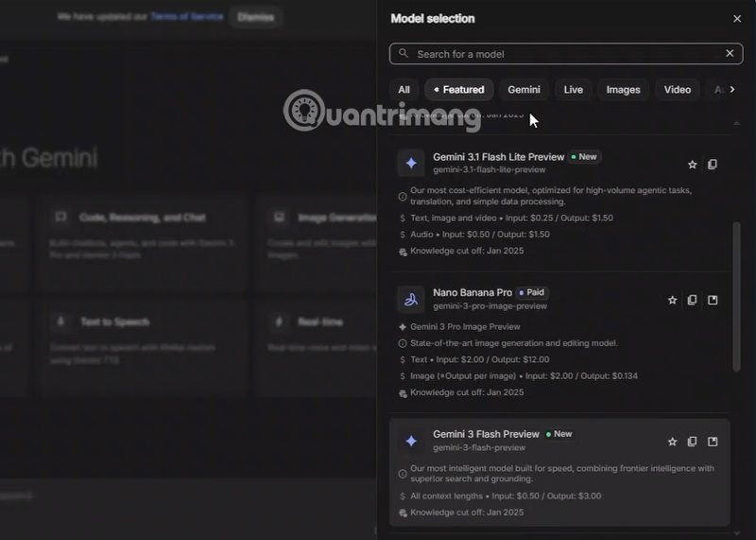The width and height of the screenshot is (756, 540).
Task: Click 'All context lengths • Input: $0.50' line
Action: click(x=506, y=496)
